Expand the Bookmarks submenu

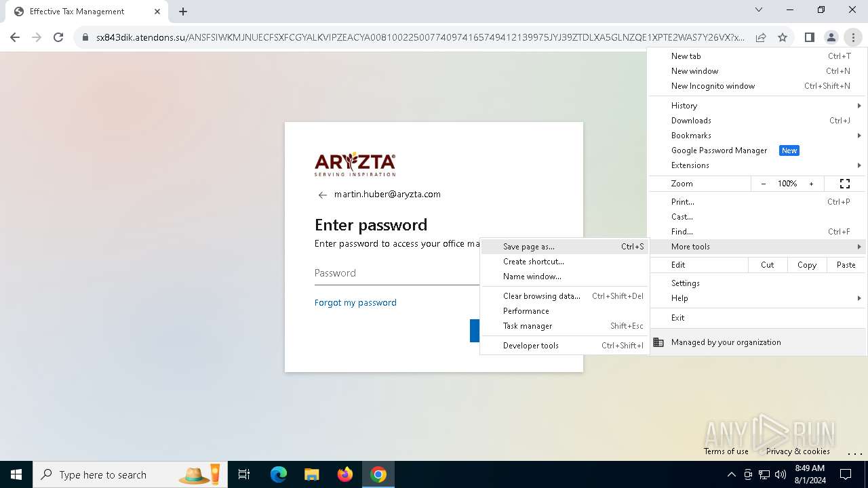coord(757,136)
